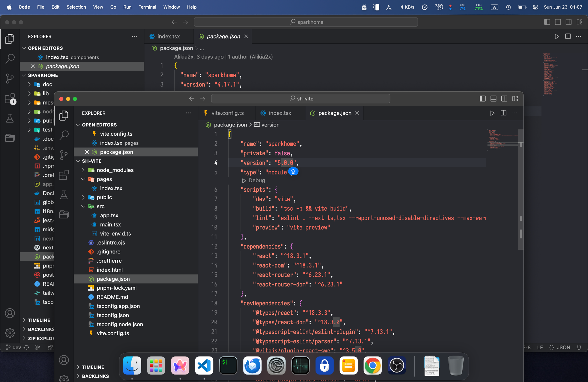Expand the node_modules folder

(115, 170)
